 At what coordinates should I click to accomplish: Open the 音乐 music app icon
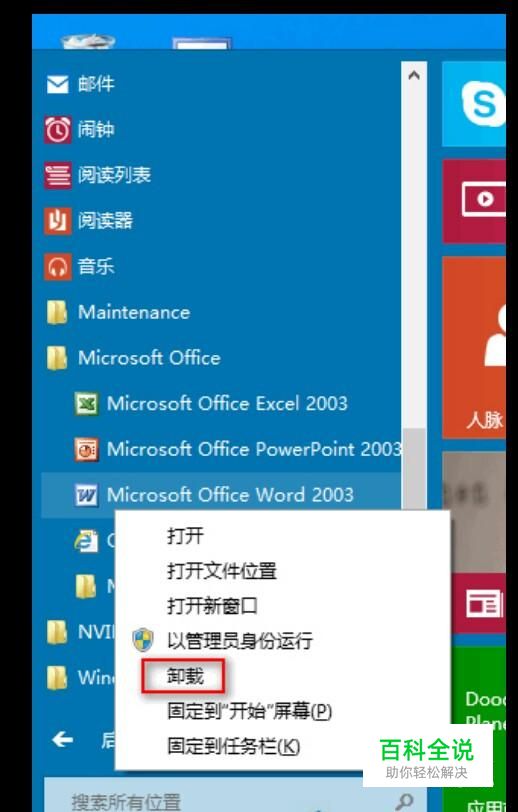(57, 267)
